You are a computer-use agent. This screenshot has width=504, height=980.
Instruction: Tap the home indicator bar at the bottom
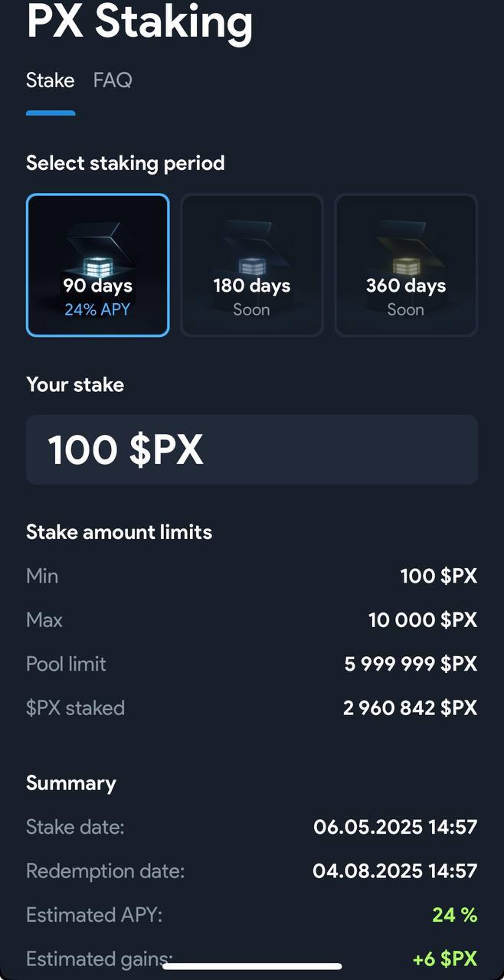pyautogui.click(x=252, y=967)
